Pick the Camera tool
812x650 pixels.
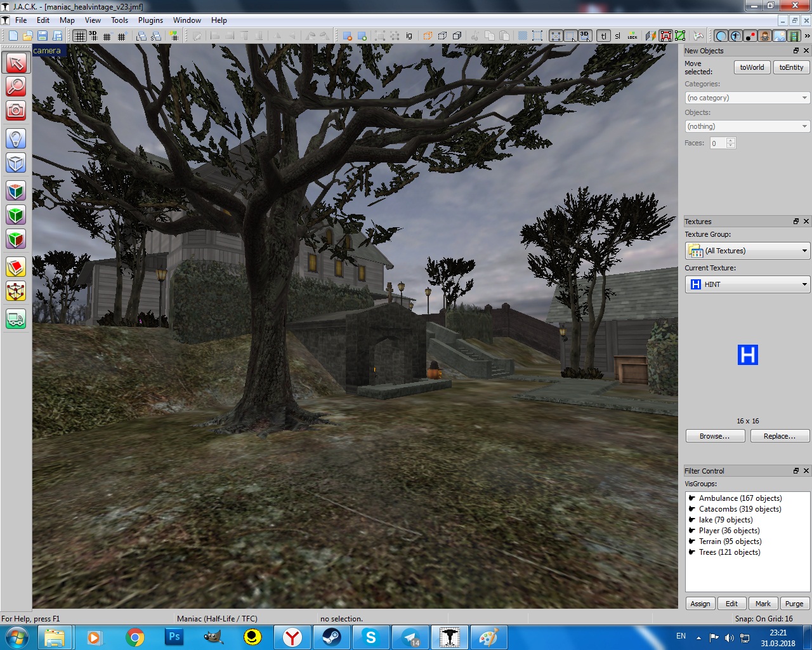point(16,110)
